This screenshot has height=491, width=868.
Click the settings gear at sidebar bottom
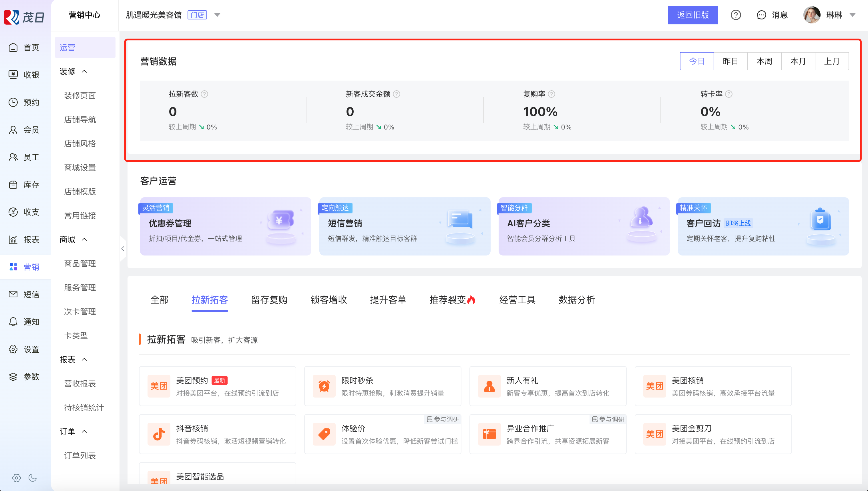pos(16,478)
